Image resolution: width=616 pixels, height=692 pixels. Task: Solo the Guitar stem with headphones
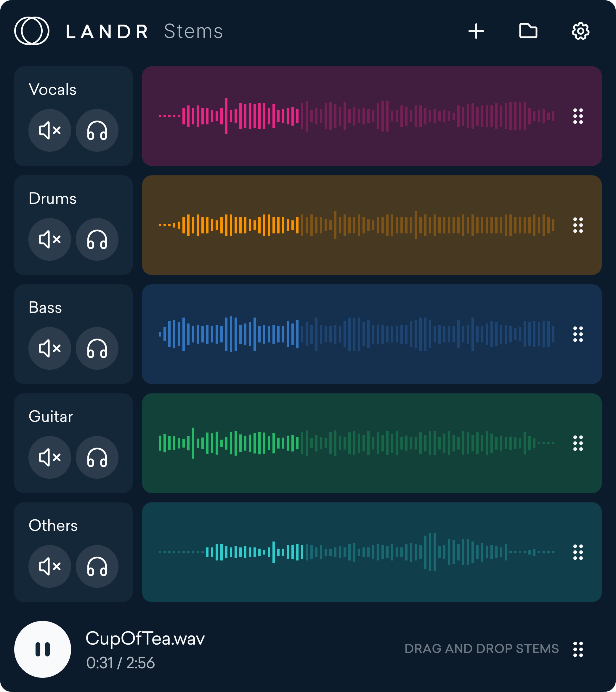[97, 457]
